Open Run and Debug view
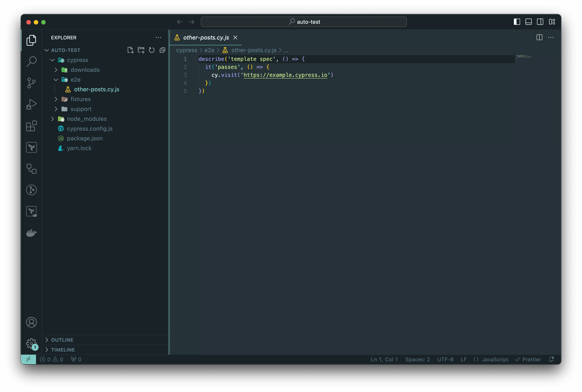 tap(31, 104)
